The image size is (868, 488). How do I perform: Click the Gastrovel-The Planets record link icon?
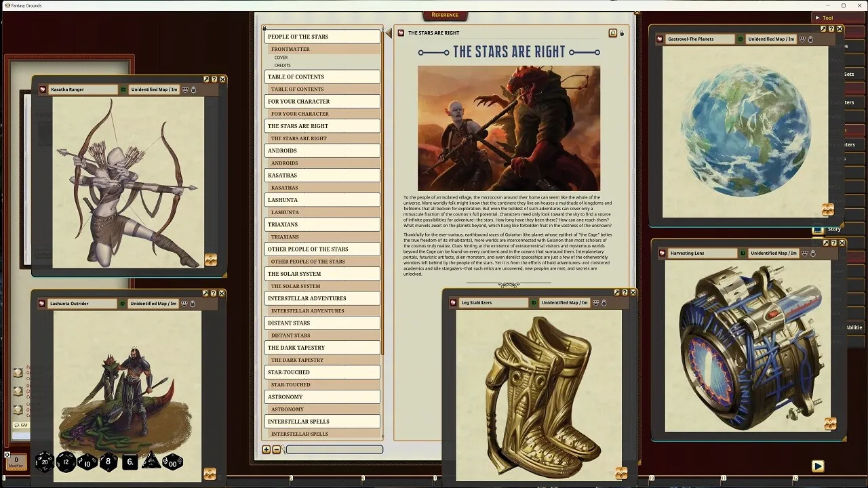click(x=660, y=39)
